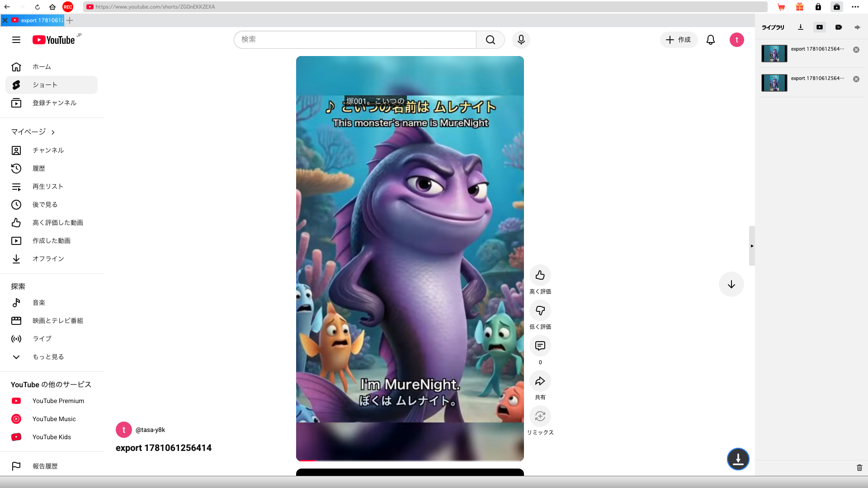868x488 pixels.
Task: Open YouTube Kids link
Action: coord(52,437)
